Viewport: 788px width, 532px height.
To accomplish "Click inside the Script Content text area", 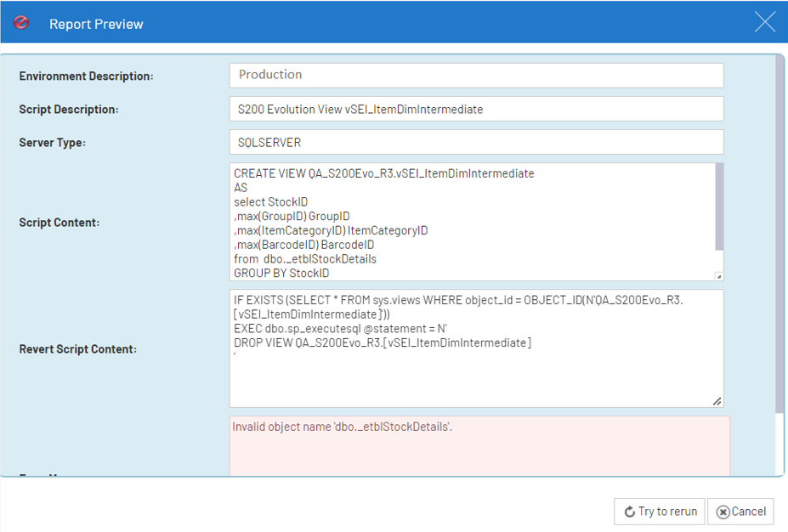I will tap(472, 222).
